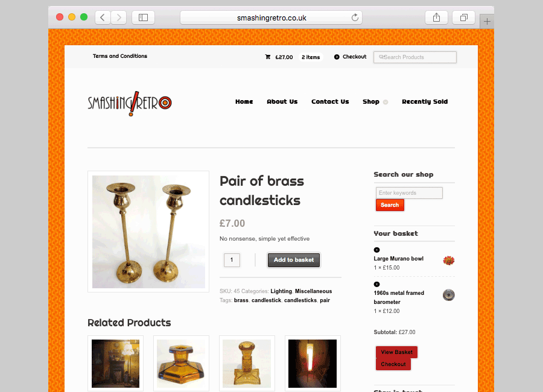543x392 pixels.
Task: Open the About Us menu item
Action: pyautogui.click(x=282, y=101)
